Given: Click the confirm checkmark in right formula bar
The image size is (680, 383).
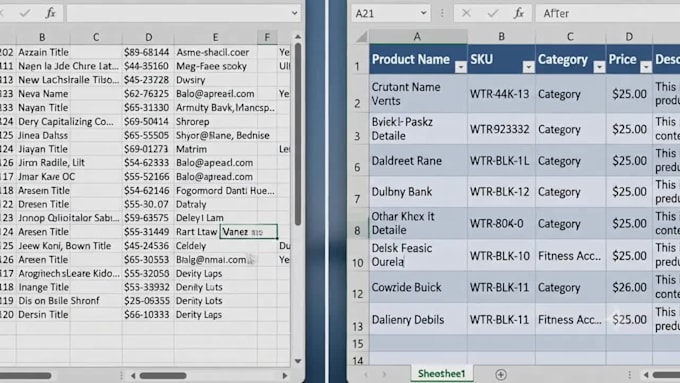Looking at the screenshot, I should (x=493, y=13).
